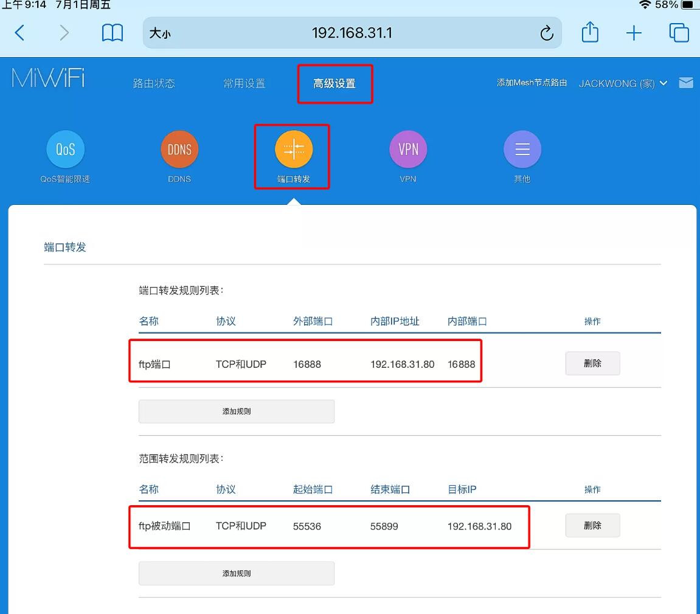Expand the JACKWONG (家) router dropdown
Viewport: 700px width, 614px height.
click(x=623, y=83)
